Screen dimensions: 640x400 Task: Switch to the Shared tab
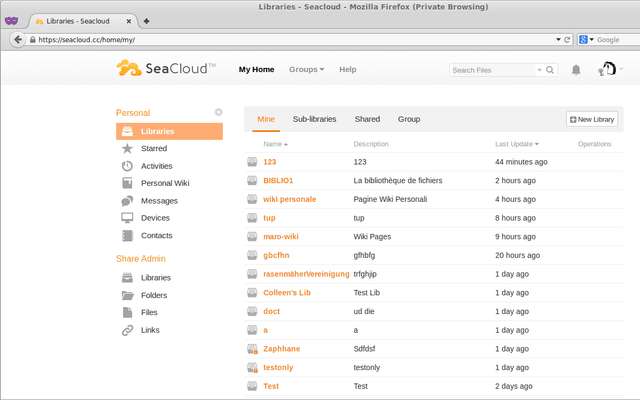pyautogui.click(x=367, y=119)
